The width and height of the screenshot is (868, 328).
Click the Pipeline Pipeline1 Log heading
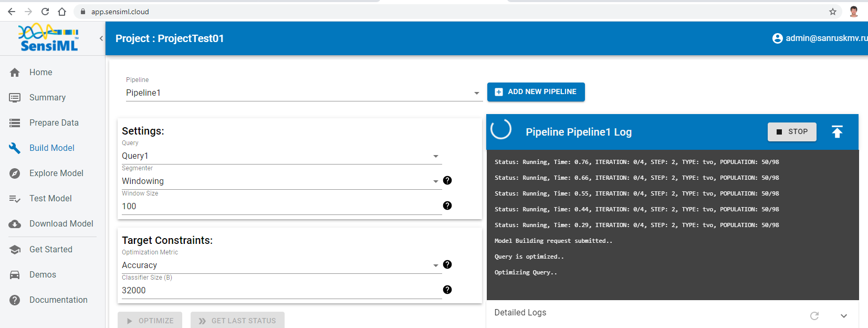click(579, 132)
